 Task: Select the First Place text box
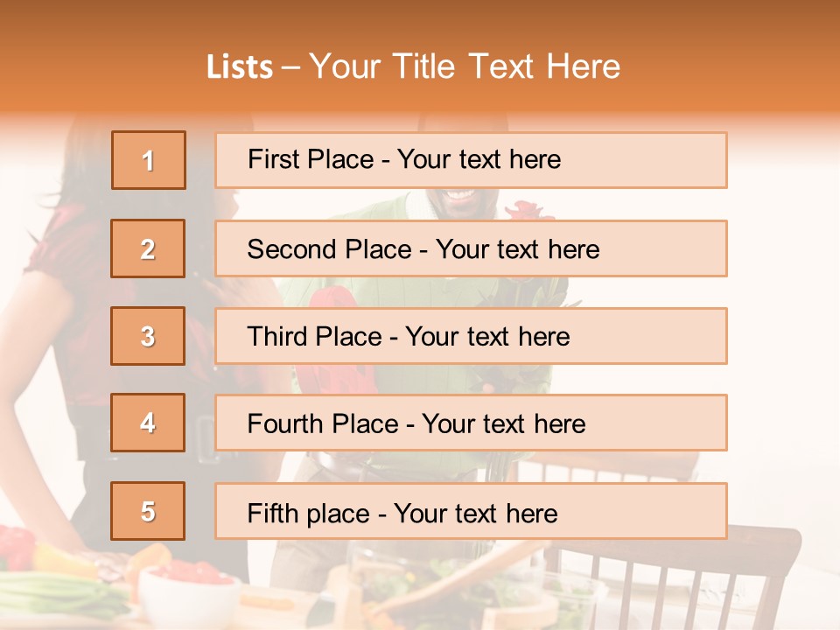click(471, 160)
